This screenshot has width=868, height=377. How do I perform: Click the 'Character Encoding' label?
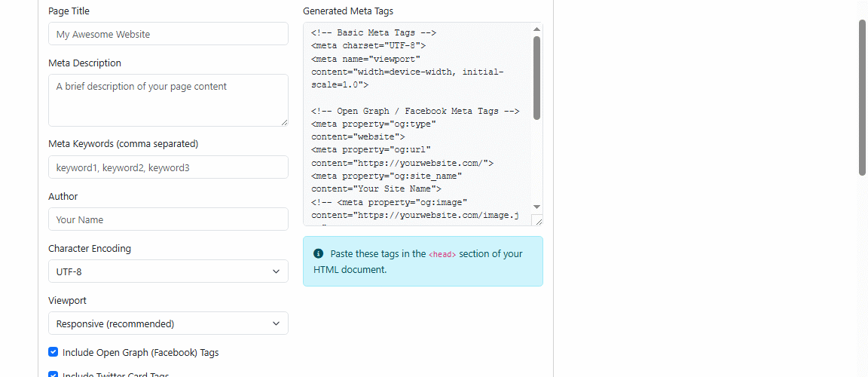(x=90, y=249)
